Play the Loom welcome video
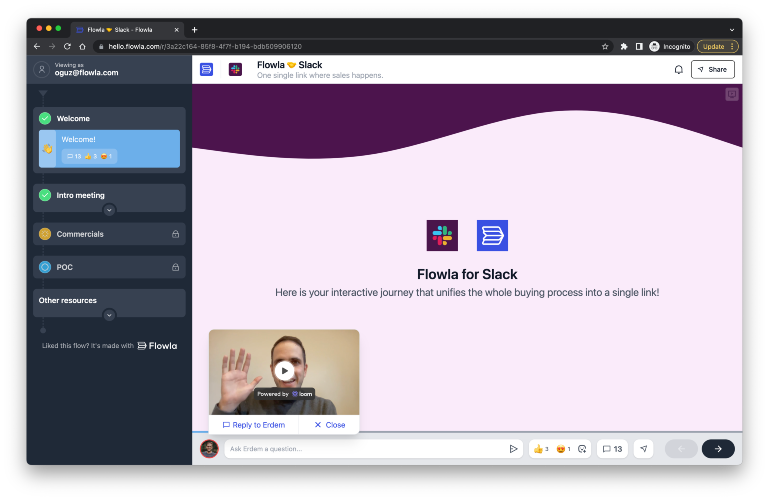 (x=284, y=371)
